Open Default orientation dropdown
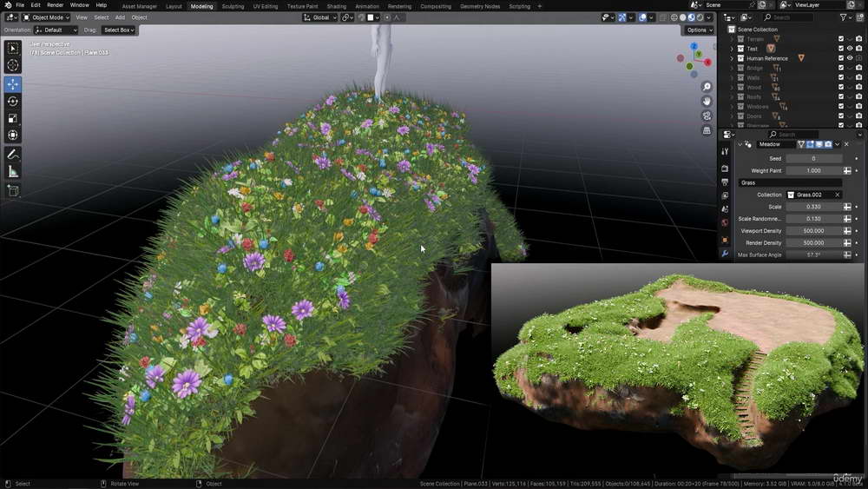 tap(56, 30)
